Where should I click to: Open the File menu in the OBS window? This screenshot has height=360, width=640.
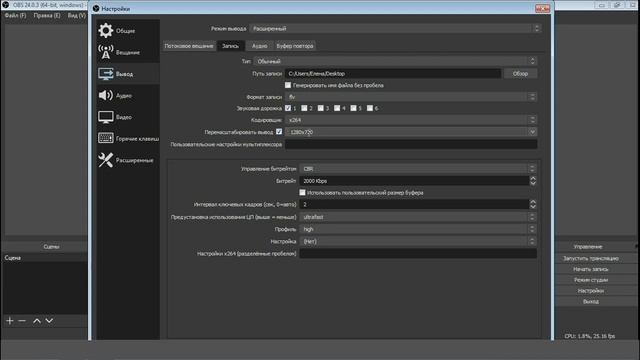coord(16,16)
